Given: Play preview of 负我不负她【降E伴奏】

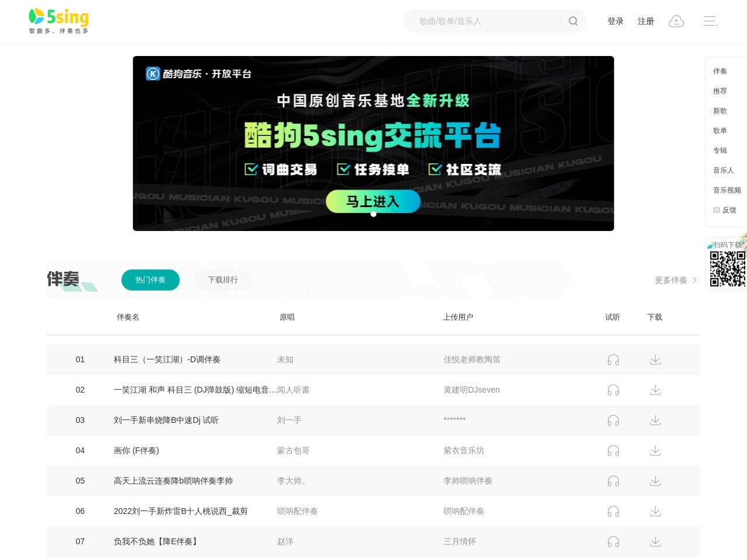Looking at the screenshot, I should point(613,541).
